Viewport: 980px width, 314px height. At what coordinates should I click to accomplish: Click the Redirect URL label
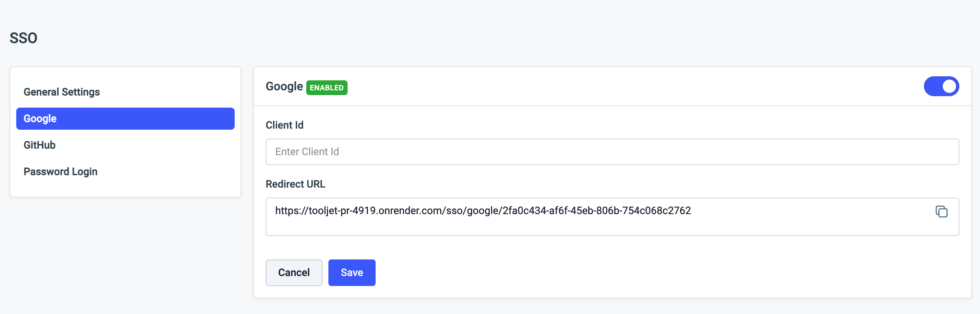295,184
